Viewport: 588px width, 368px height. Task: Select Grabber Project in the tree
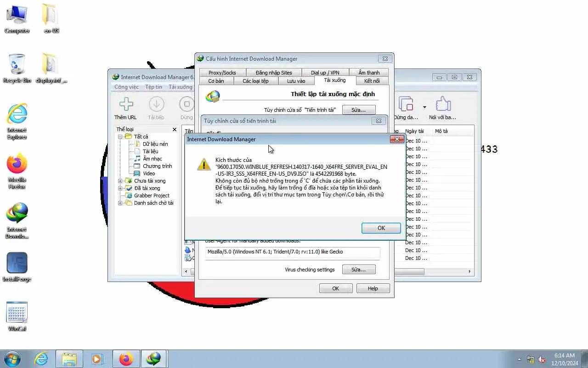152,195
